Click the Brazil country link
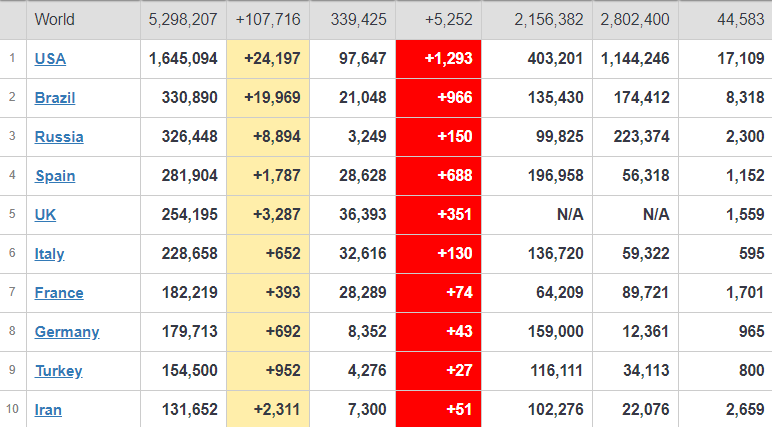Screen dimensions: 772x427 [x=55, y=98]
